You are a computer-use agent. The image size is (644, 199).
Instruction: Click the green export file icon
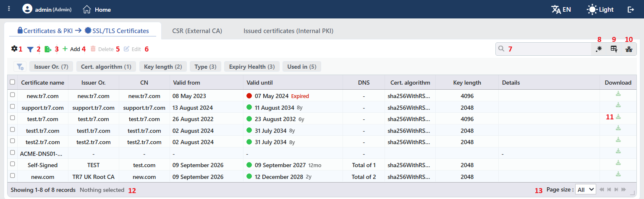(x=48, y=49)
